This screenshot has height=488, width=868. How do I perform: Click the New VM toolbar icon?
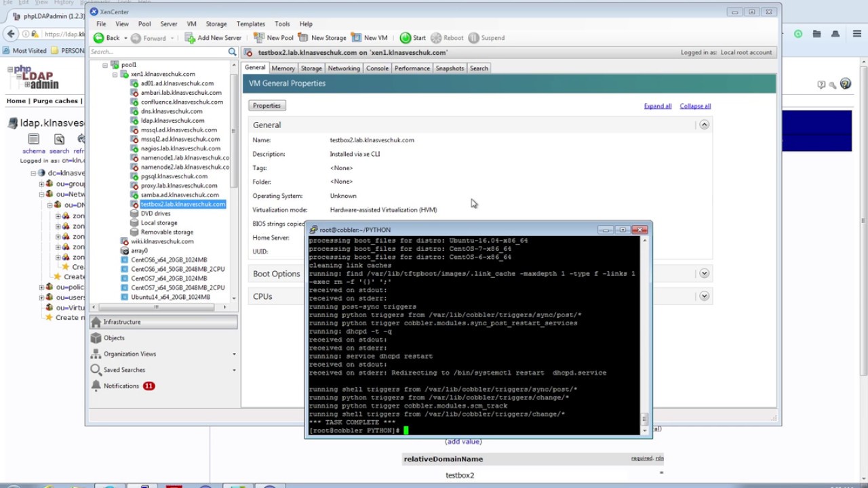point(356,38)
